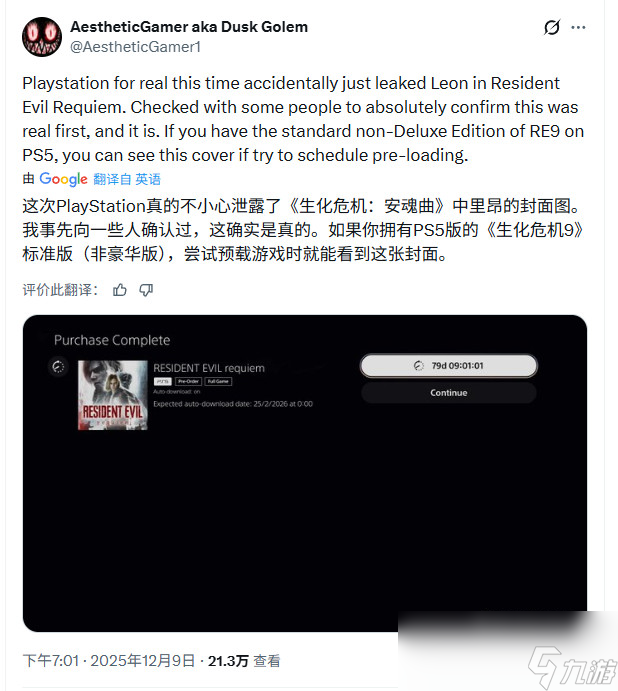
Task: Click the 79d 09:01:01 countdown button
Action: (x=449, y=366)
